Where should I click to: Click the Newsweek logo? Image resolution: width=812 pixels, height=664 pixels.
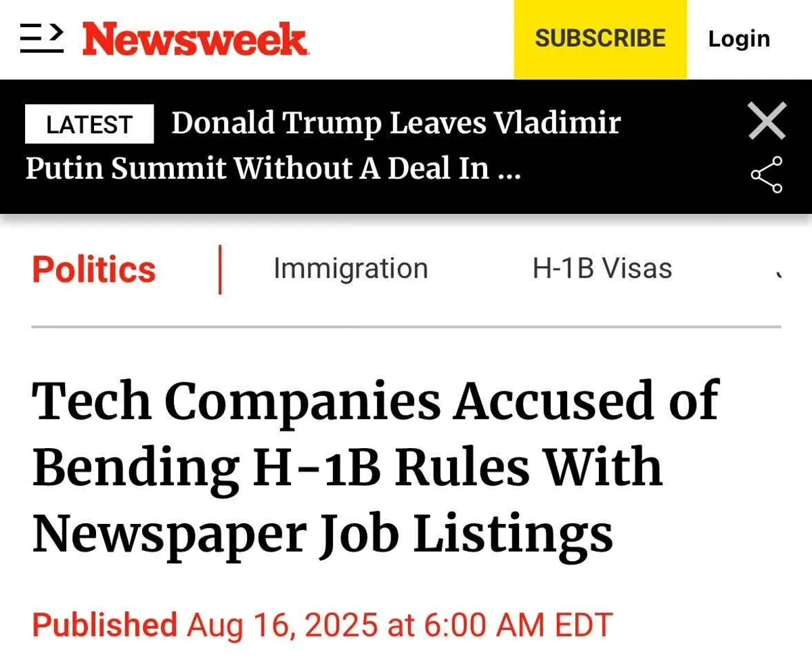click(x=196, y=39)
